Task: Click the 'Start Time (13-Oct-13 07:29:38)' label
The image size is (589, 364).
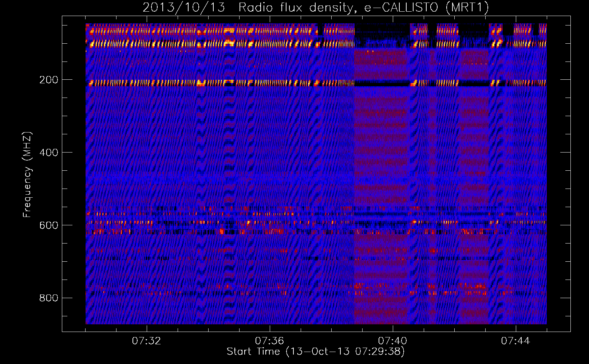Action: 316,352
